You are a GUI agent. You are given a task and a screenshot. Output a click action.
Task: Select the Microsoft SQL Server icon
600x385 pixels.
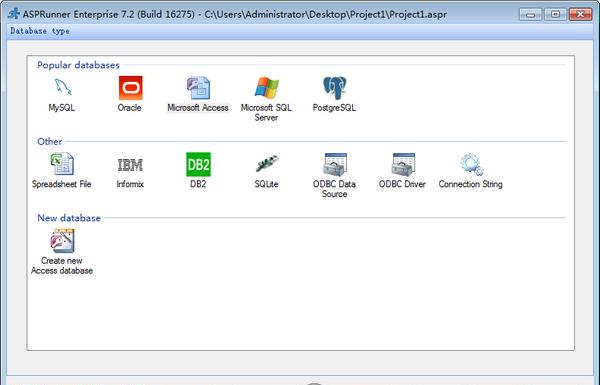tap(266, 88)
